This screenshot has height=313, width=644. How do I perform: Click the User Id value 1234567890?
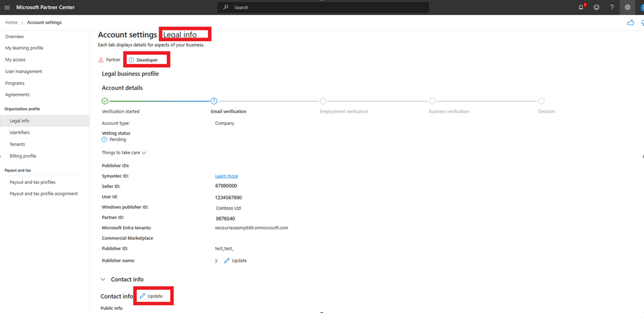pos(229,198)
